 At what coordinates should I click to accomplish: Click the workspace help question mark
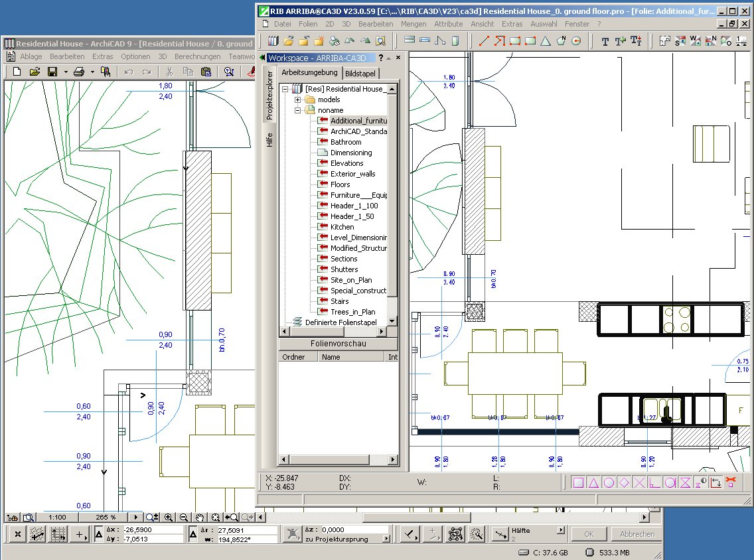click(380, 58)
